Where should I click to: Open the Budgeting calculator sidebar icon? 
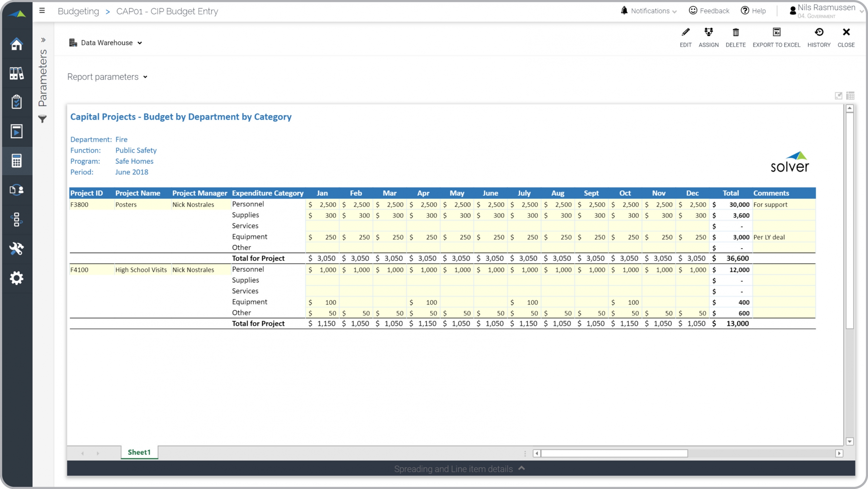point(16,161)
